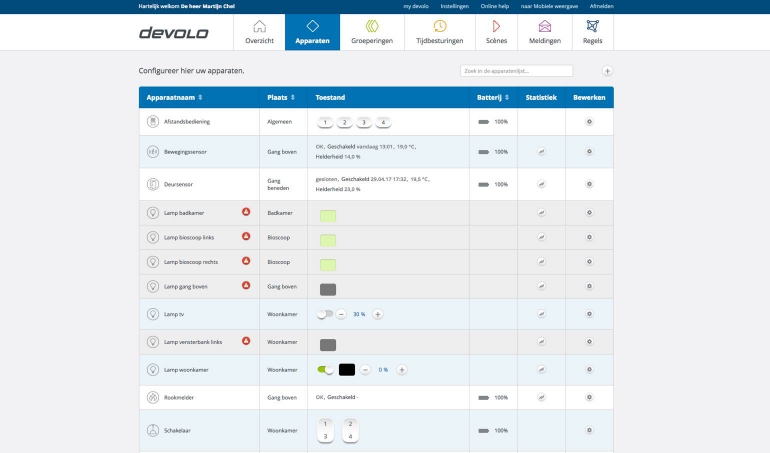Turn off Lamp woonkamer switch
770x453 pixels.
(x=325, y=369)
